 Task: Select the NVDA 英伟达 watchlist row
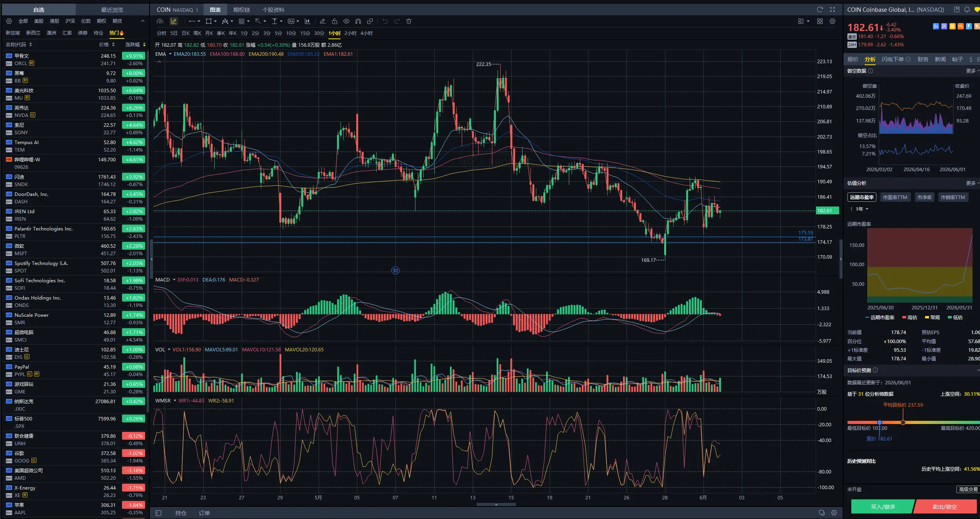(x=75, y=111)
